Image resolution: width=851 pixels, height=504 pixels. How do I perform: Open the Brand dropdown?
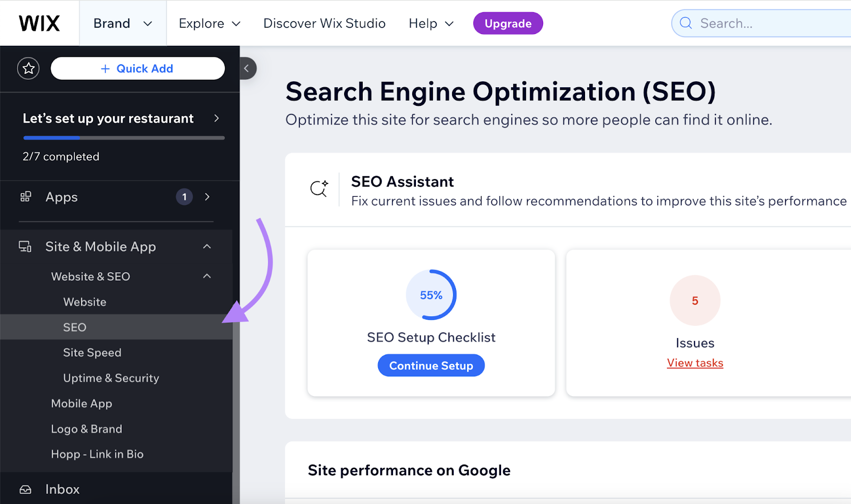point(122,23)
